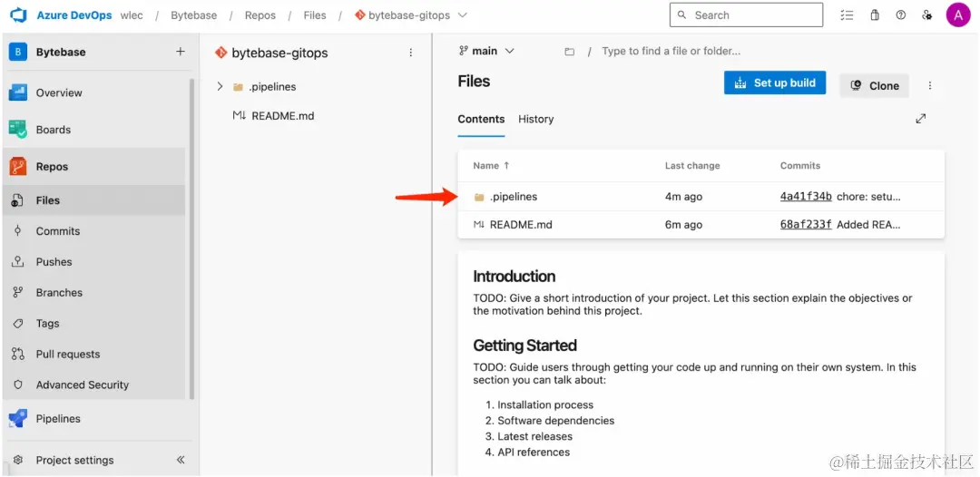Open the work items list icon
The height and width of the screenshot is (477, 980).
click(847, 15)
